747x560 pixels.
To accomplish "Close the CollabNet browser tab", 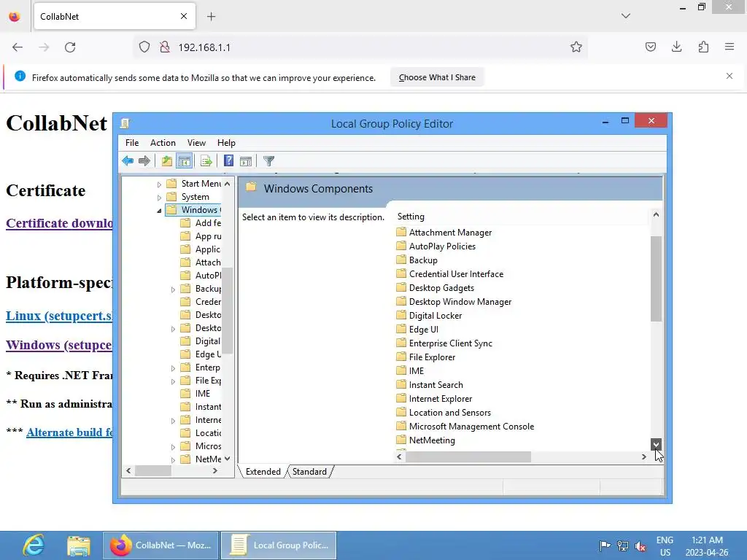I will pos(184,16).
